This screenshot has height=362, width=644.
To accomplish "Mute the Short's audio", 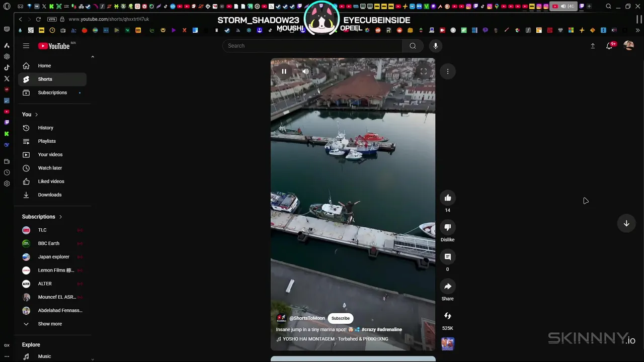I will 305,71.
